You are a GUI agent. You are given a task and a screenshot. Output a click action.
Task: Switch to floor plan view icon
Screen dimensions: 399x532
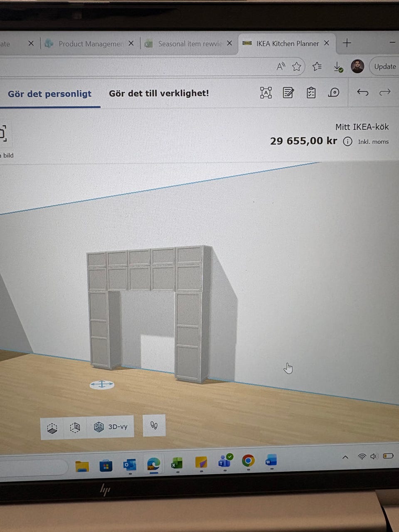coord(52,428)
